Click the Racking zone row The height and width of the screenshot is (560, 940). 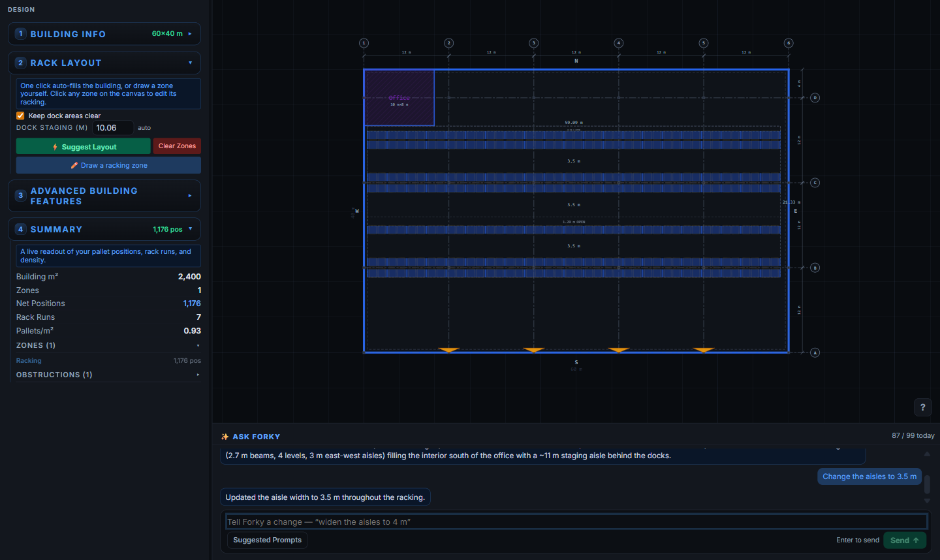[x=108, y=360]
